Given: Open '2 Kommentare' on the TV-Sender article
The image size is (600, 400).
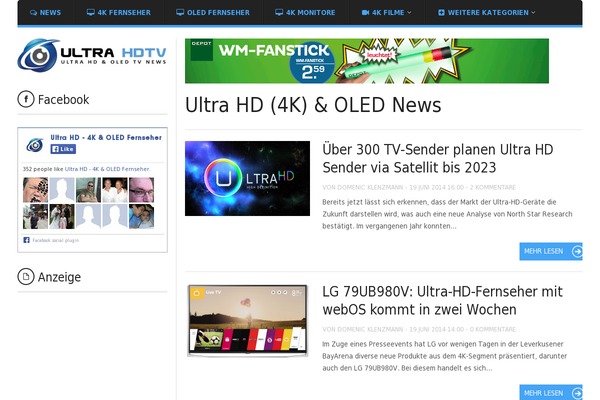Looking at the screenshot, I should tap(492, 187).
